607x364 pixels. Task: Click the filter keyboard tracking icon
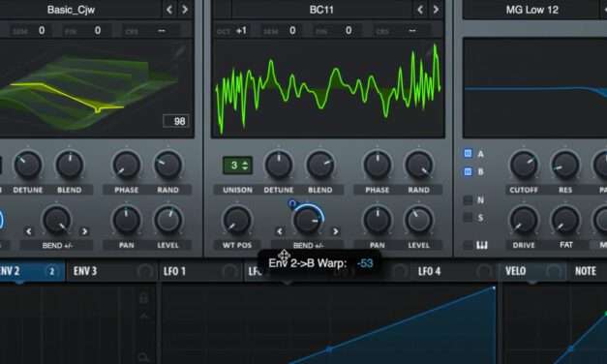click(481, 245)
